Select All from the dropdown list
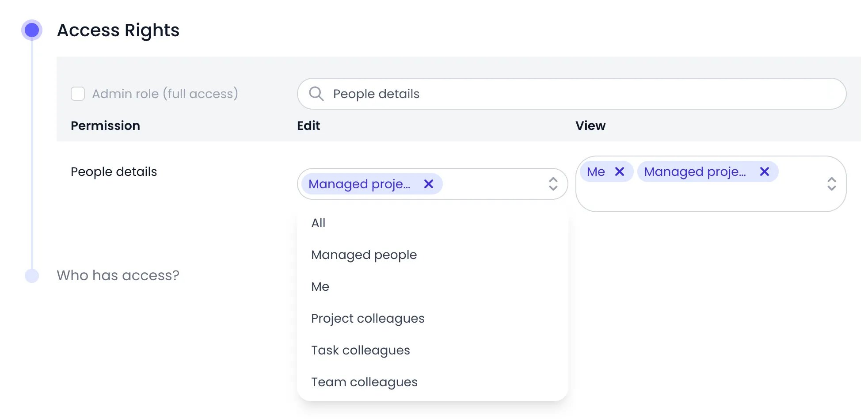Screen dimensions: 868x419 [432, 223]
